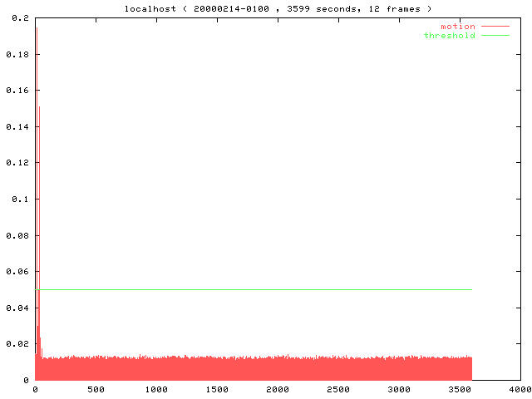Image resolution: width=532 pixels, height=399 pixels.
Task: Click the 0.1 y-axis label
Action: click(20, 199)
